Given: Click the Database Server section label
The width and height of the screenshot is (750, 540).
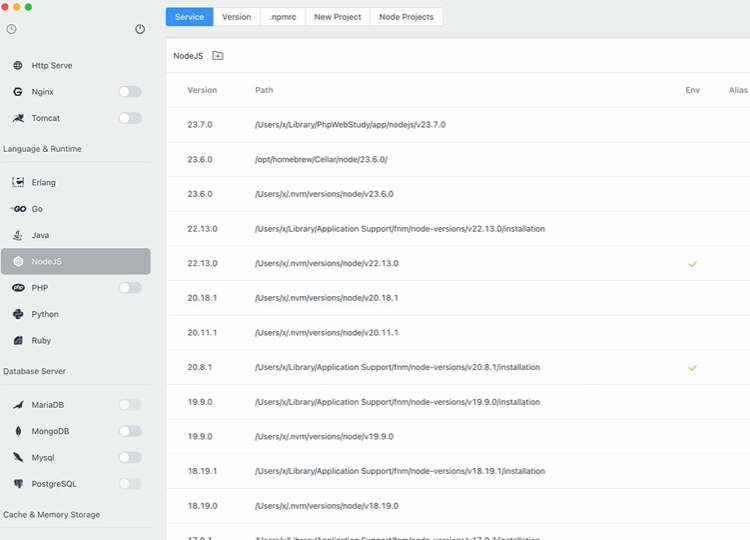Looking at the screenshot, I should [34, 371].
